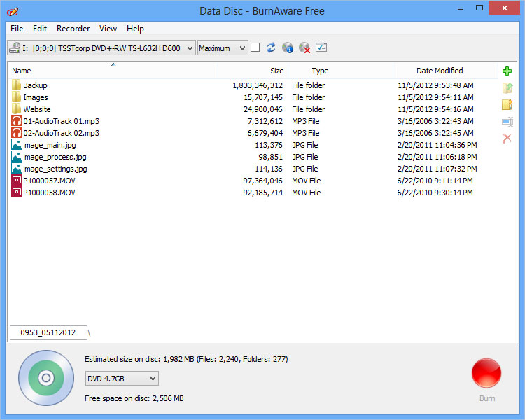Click the Options checklist icon in toolbar

321,48
